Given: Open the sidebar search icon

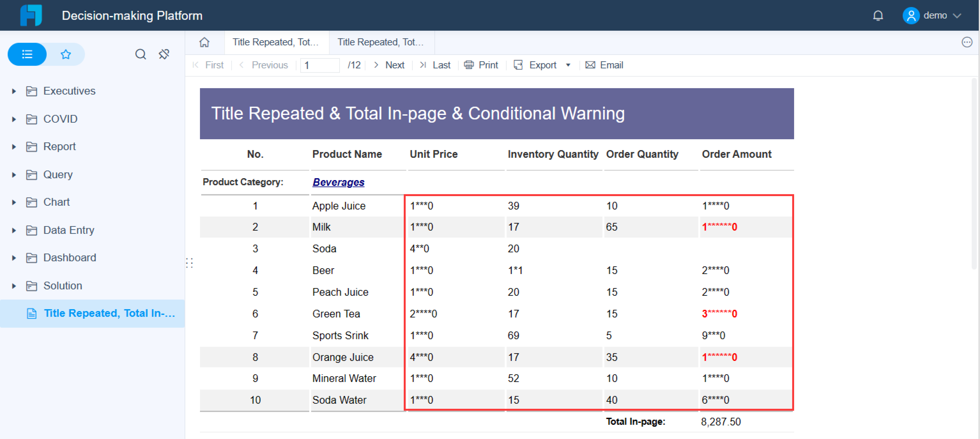Looking at the screenshot, I should 140,54.
